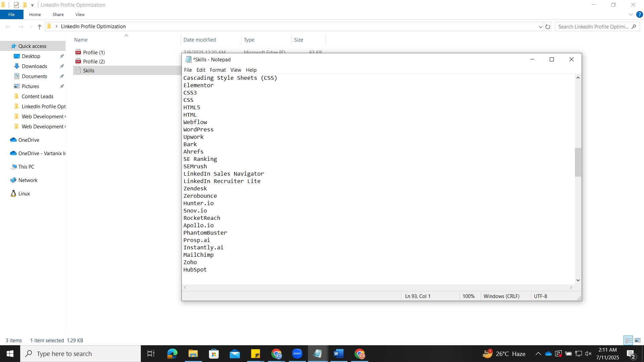
Task: Open Network in navigation pane
Action: click(28, 180)
